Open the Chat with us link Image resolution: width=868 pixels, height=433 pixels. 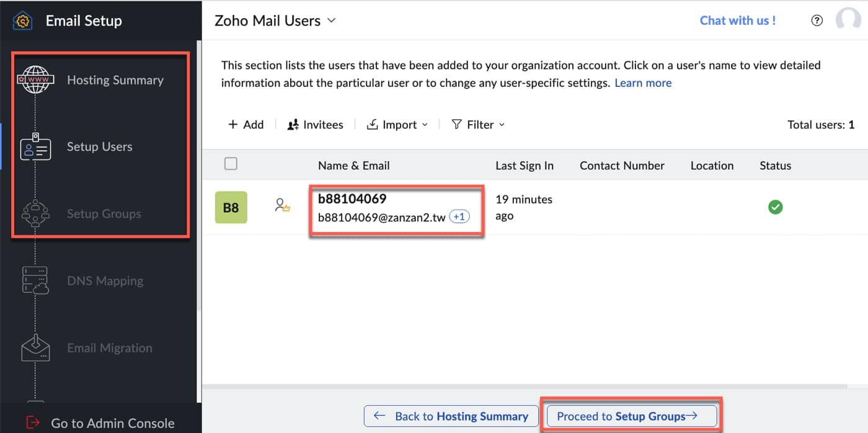point(738,20)
